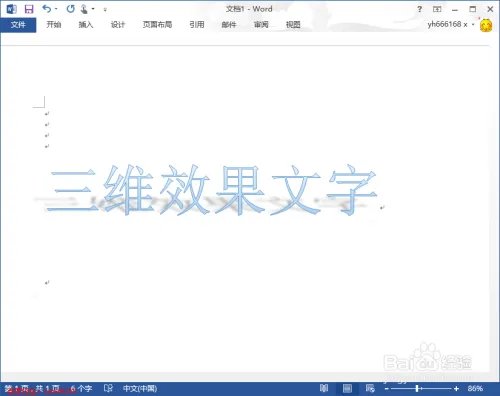The image size is (500, 396).
Task: Switch to Web Layout view
Action: [x=370, y=388]
